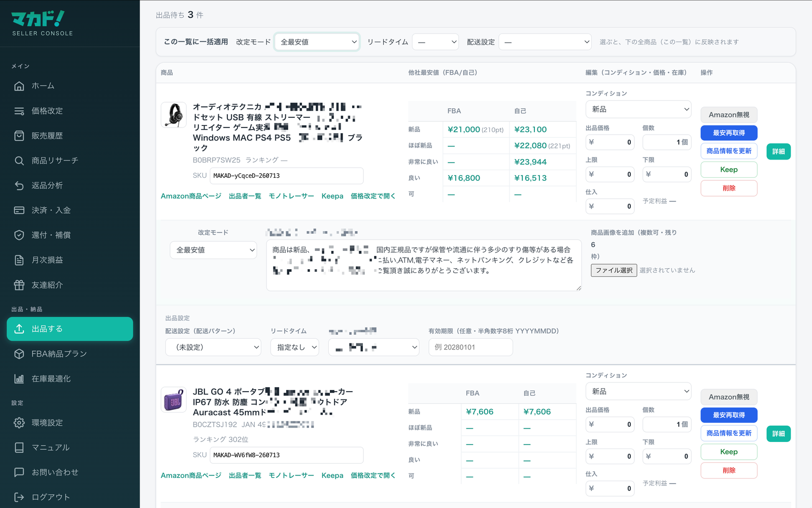Click the home icon in sidebar
The height and width of the screenshot is (508, 812).
[19, 86]
